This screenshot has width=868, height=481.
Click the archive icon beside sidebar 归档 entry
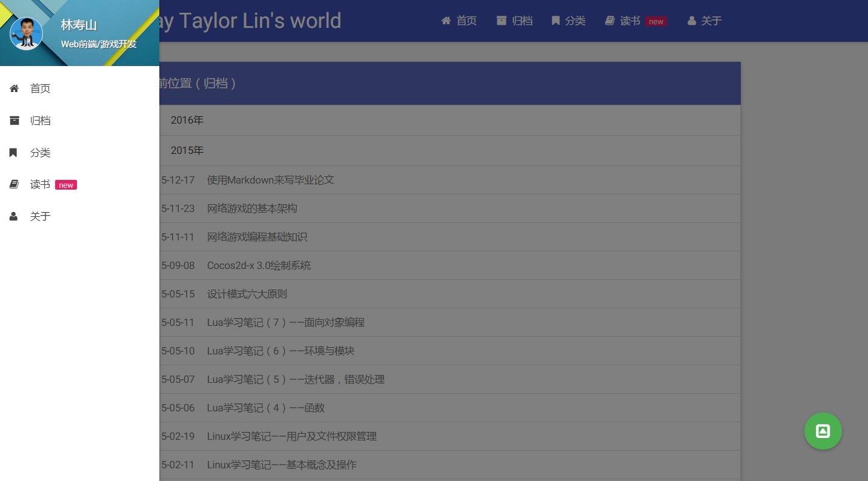point(14,121)
